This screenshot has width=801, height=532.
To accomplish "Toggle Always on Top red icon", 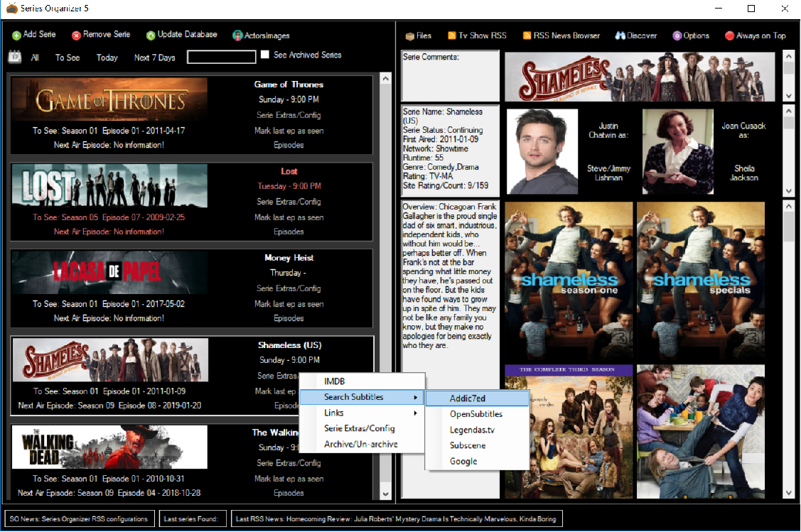I will pos(729,36).
